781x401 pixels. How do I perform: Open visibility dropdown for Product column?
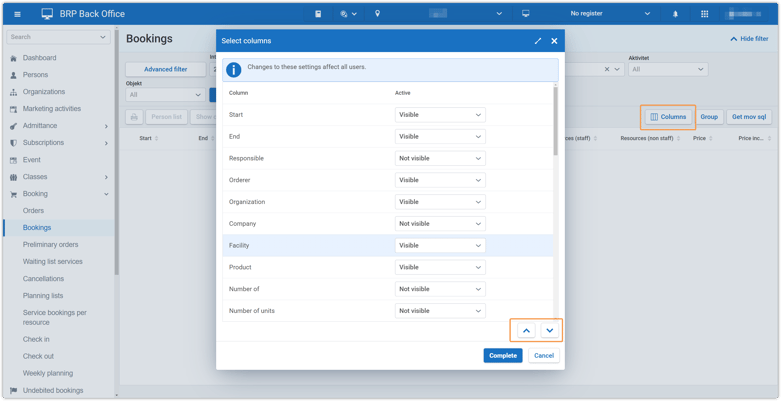440,267
